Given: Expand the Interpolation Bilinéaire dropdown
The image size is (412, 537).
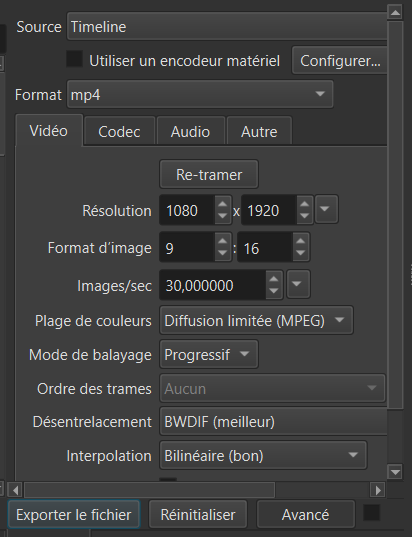Looking at the screenshot, I should pos(263,455).
